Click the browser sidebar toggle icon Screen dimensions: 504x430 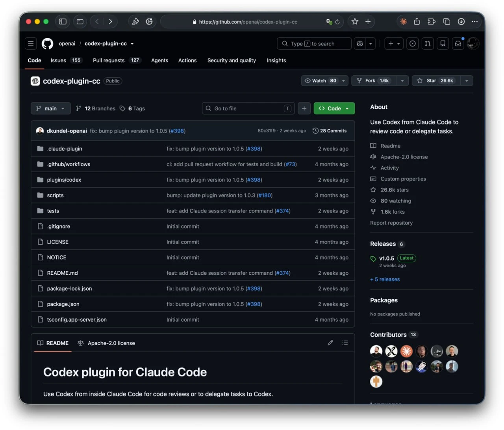tap(63, 22)
